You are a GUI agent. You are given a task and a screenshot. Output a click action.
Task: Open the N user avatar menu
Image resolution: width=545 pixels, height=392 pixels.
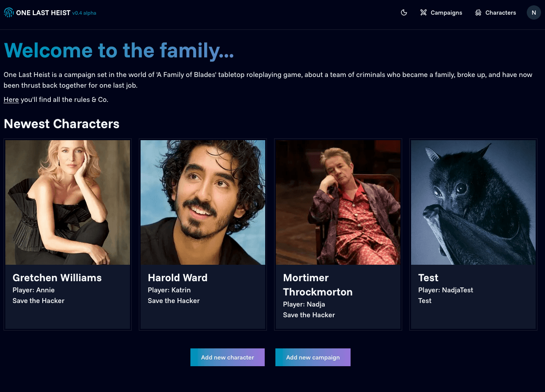(x=533, y=13)
